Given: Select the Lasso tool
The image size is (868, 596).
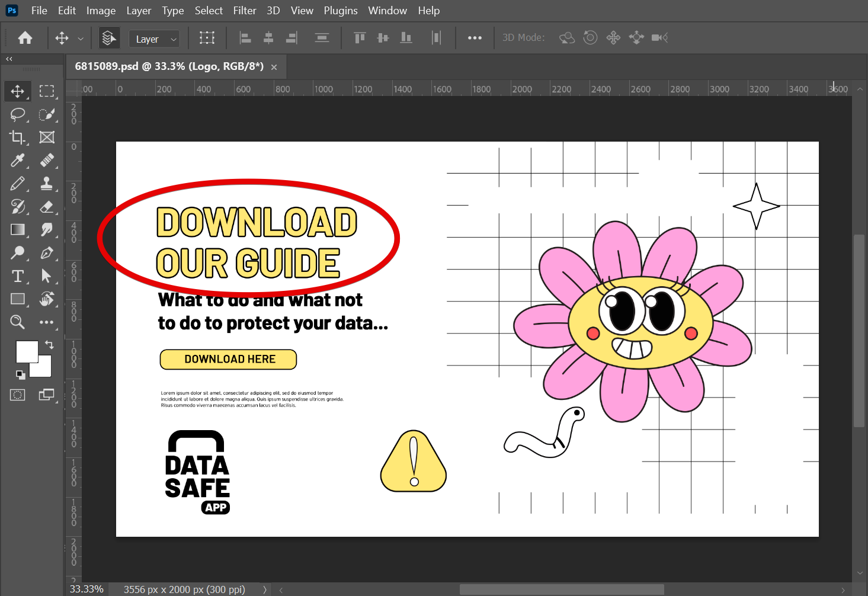Looking at the screenshot, I should coord(17,114).
